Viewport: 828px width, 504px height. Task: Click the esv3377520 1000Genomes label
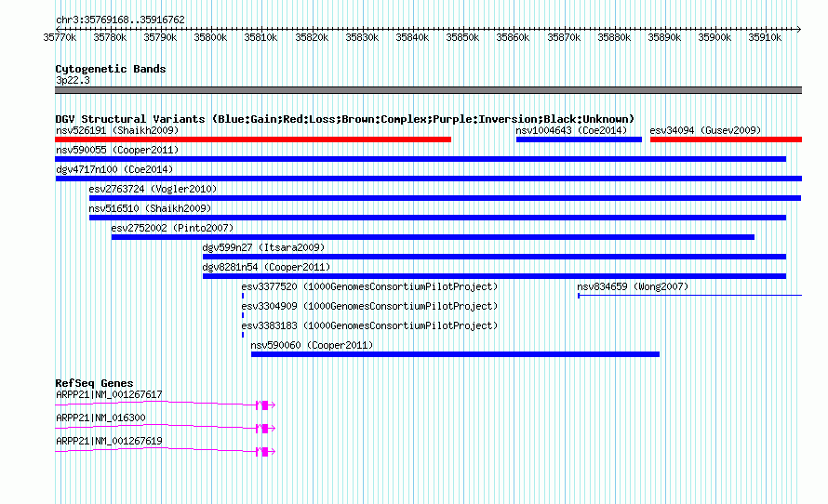pyautogui.click(x=369, y=286)
